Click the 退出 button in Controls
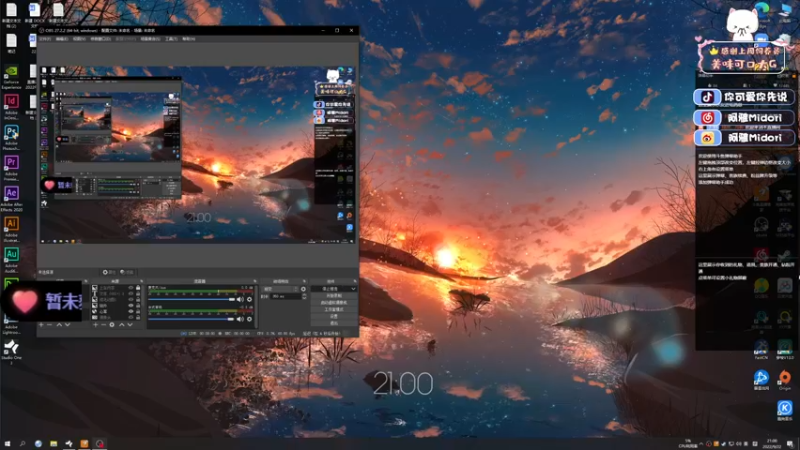800x450 pixels. [334, 323]
